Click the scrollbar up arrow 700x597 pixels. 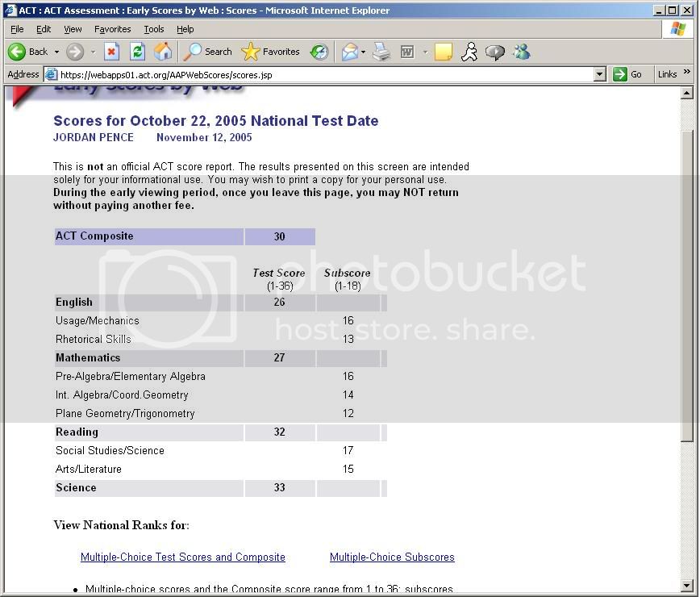686,93
